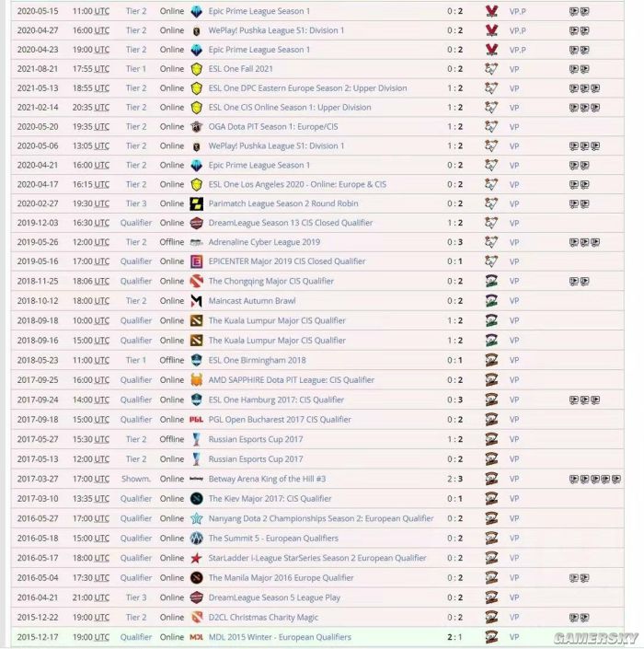Open the third VOD icon in the 2019-05-26 row

[x=595, y=242]
